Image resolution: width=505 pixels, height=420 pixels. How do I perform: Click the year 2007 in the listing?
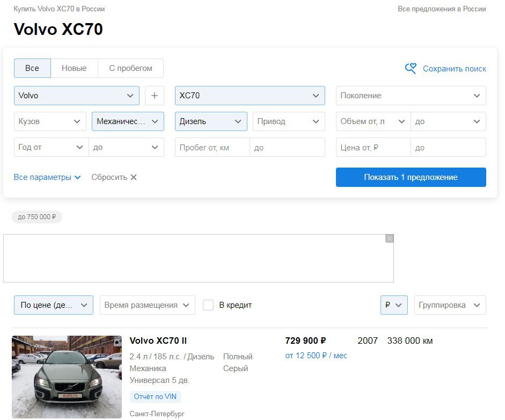tap(368, 341)
